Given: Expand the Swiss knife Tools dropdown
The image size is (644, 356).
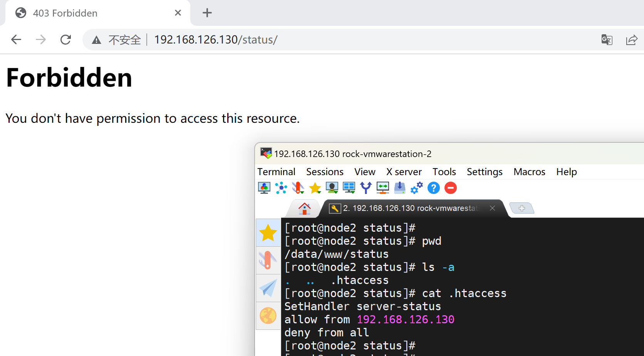Looking at the screenshot, I should [298, 188].
